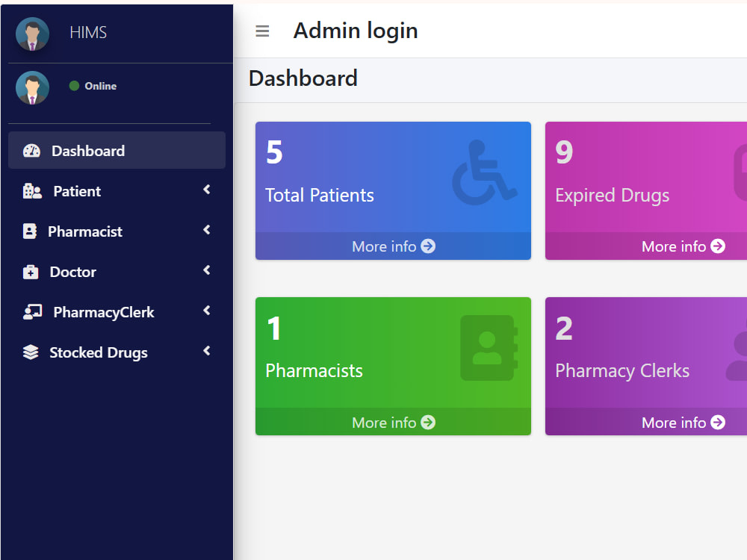Click the Pharmacy Clerks card label

622,371
